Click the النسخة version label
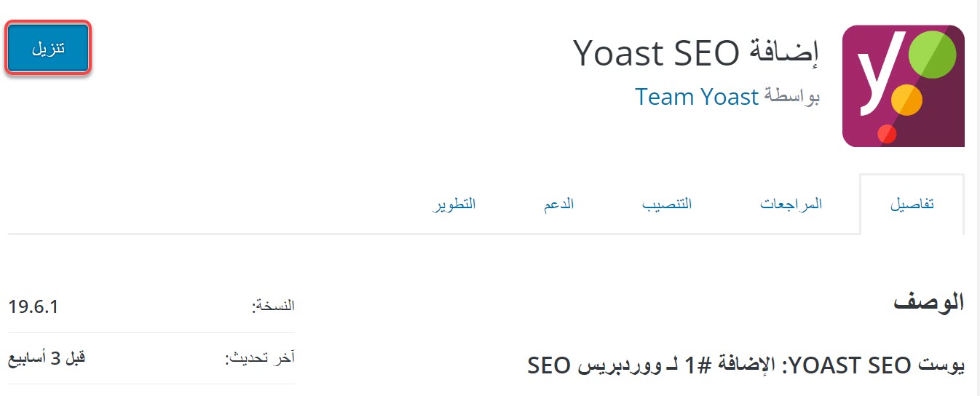This screenshot has height=396, width=980. click(x=273, y=306)
